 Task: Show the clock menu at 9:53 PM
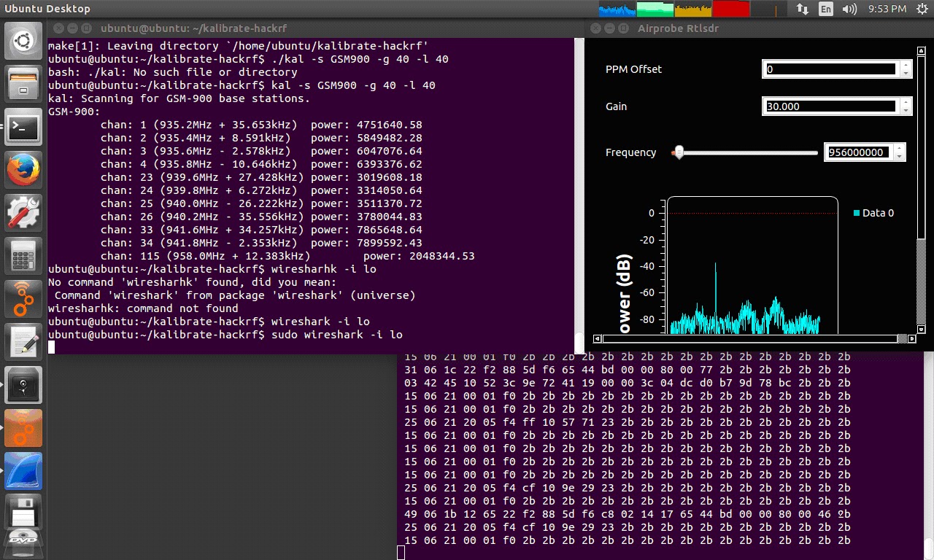point(887,9)
